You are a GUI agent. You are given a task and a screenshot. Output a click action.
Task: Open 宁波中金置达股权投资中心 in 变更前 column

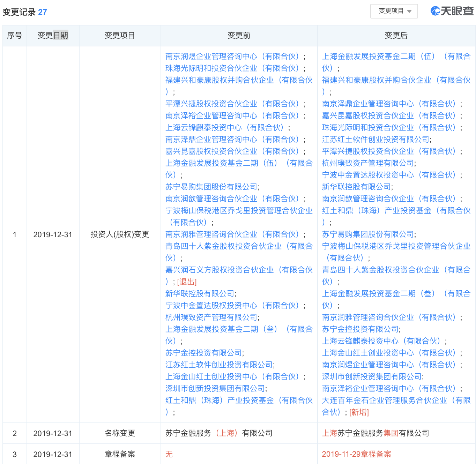click(x=234, y=306)
